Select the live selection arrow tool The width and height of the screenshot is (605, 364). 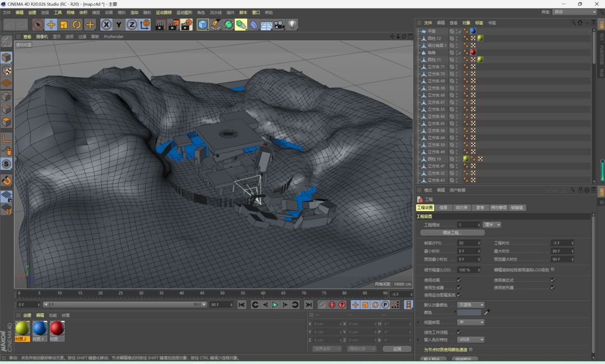tap(38, 25)
